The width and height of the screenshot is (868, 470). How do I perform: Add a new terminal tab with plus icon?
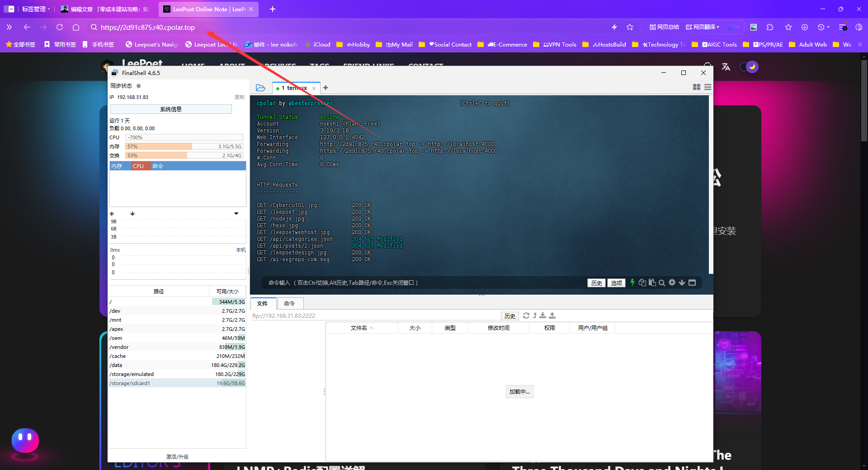point(325,88)
